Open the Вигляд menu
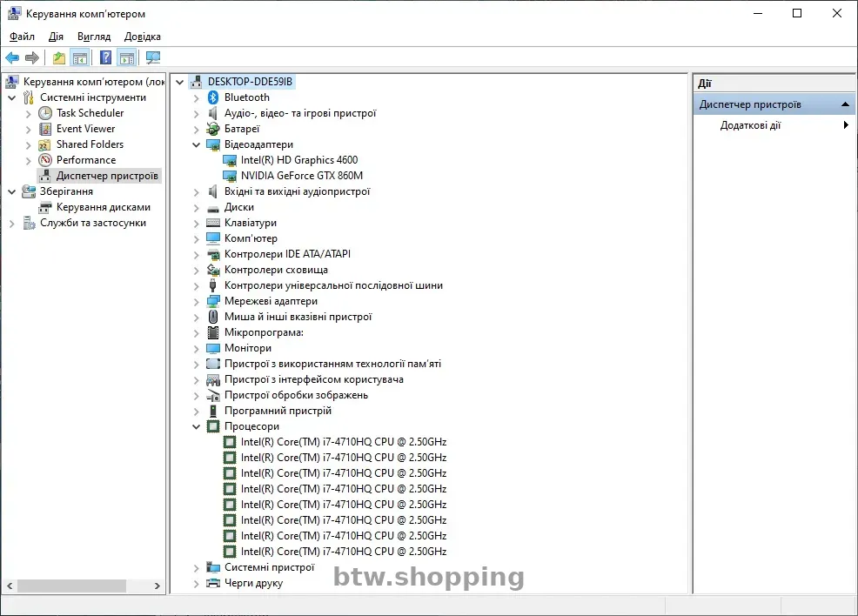The width and height of the screenshot is (858, 616). [x=94, y=37]
